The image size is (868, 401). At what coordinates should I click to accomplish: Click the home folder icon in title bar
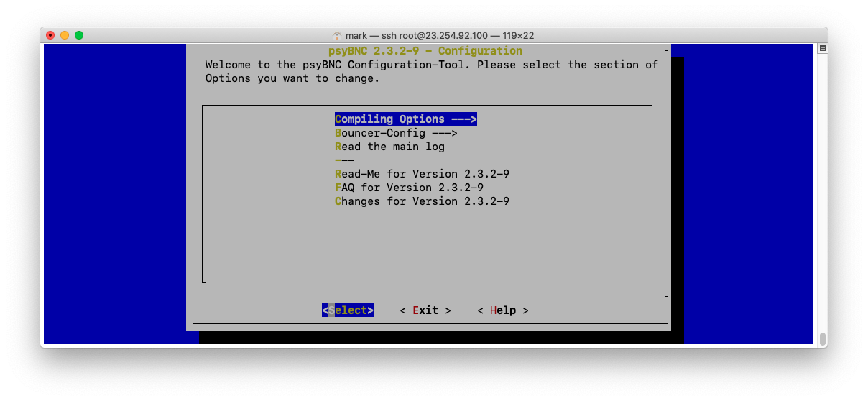(x=337, y=35)
